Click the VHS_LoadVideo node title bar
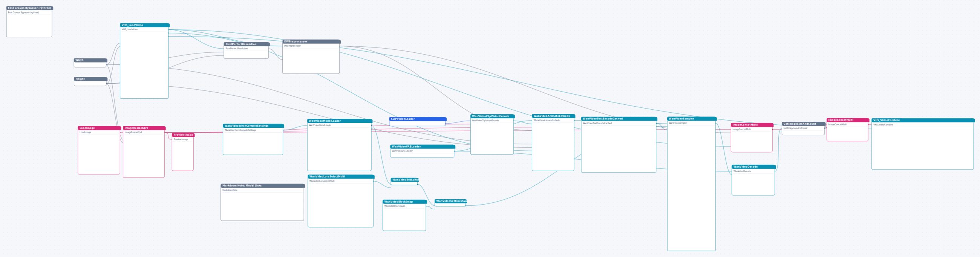This screenshot has width=980, height=257. pyautogui.click(x=145, y=25)
